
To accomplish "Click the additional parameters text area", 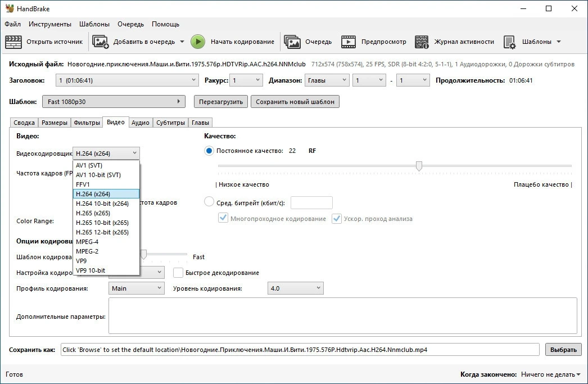I will 342,315.
